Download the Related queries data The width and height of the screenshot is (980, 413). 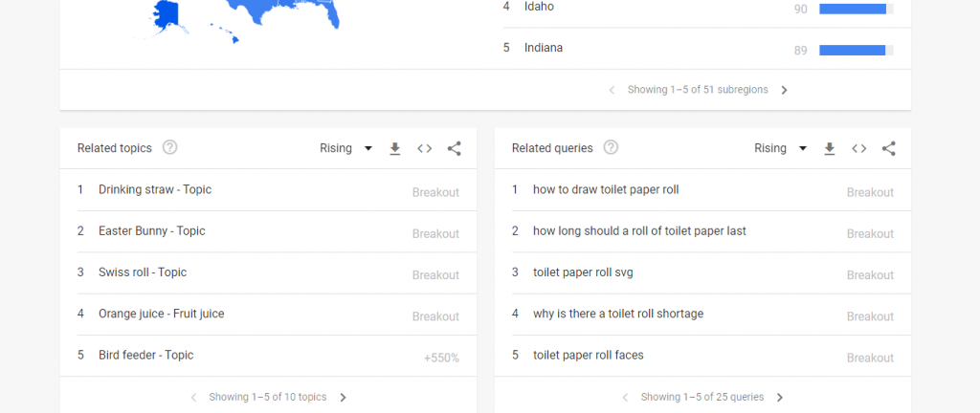coord(829,148)
